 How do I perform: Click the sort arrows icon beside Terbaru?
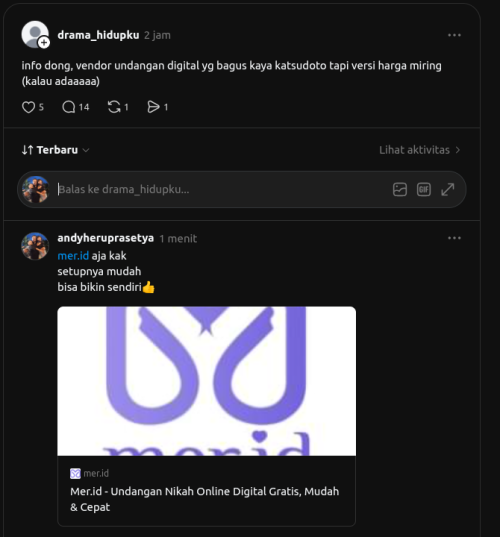coord(27,150)
